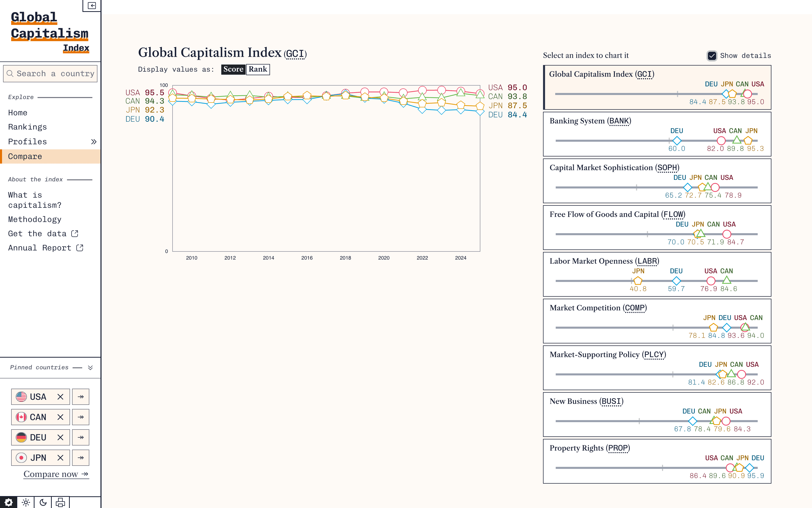Collapse the Pinned countries section
This screenshot has height=508, width=812.
tap(90, 368)
